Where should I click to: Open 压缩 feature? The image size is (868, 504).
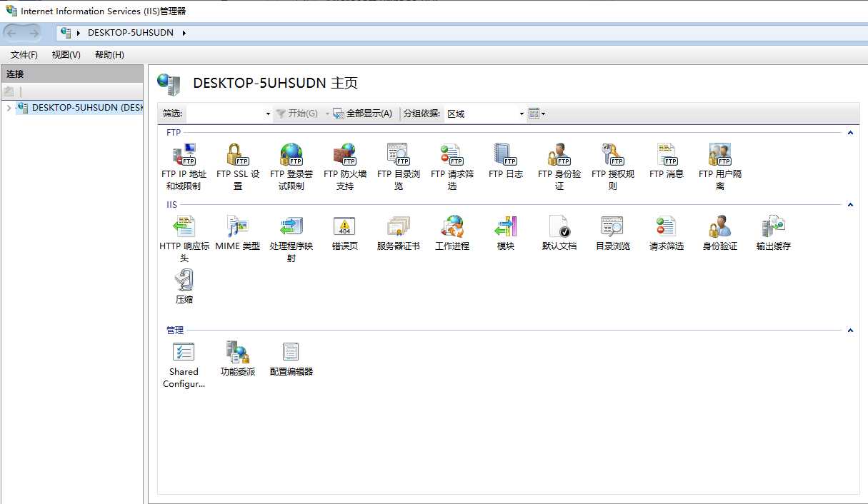click(x=184, y=287)
